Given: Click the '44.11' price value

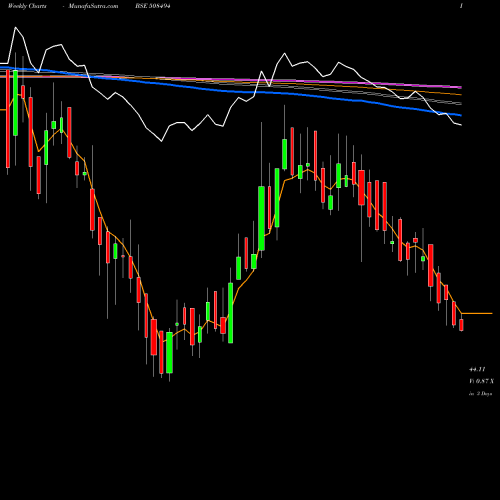Looking at the screenshot, I should click(477, 369).
